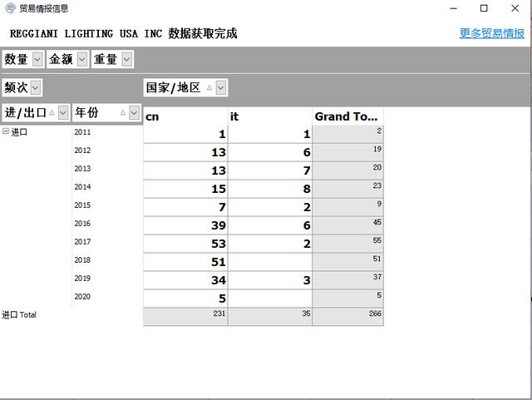Open the 金额 field dropdown arrow
This screenshot has height=400, width=532.
(x=82, y=59)
